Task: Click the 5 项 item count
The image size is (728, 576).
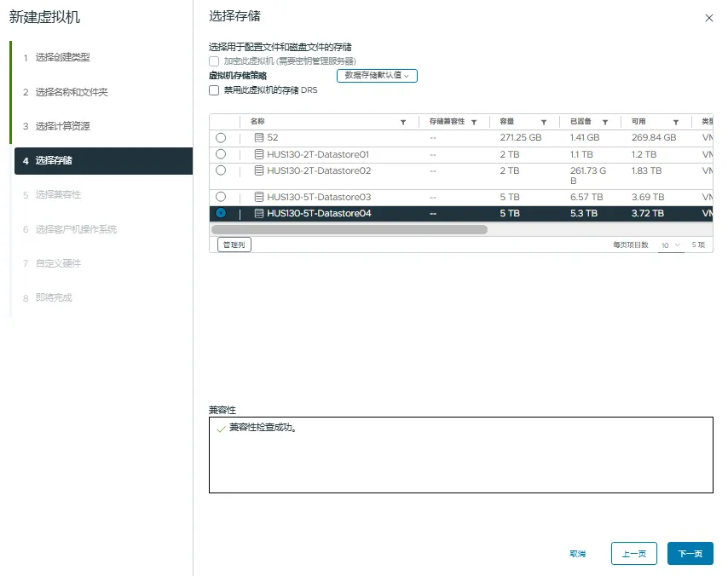Action: click(x=698, y=245)
